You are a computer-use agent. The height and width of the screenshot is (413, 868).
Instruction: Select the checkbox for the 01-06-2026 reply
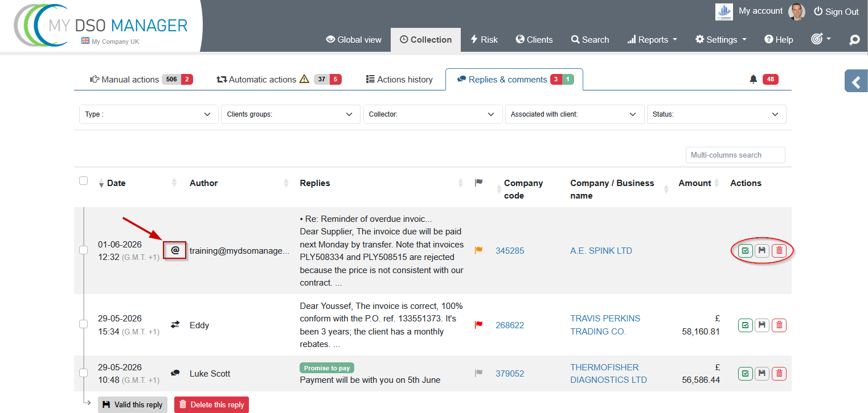(83, 250)
